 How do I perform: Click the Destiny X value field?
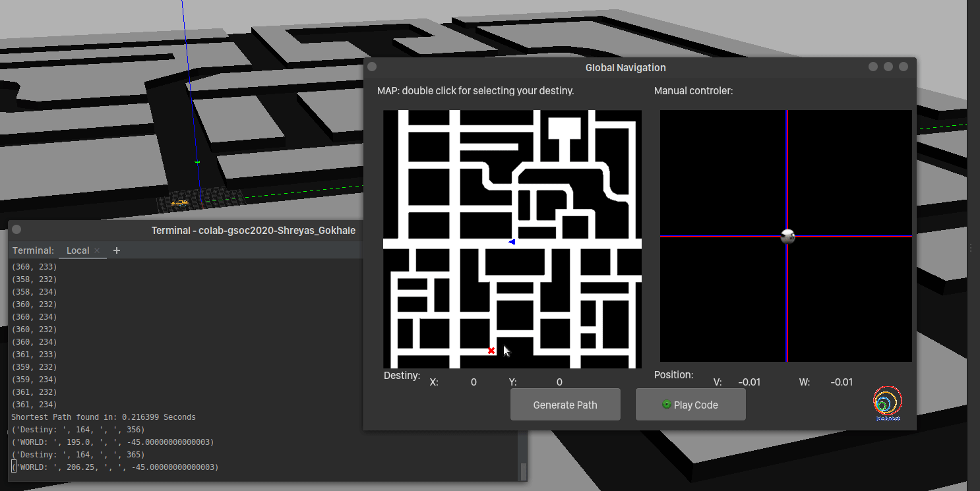click(x=473, y=382)
